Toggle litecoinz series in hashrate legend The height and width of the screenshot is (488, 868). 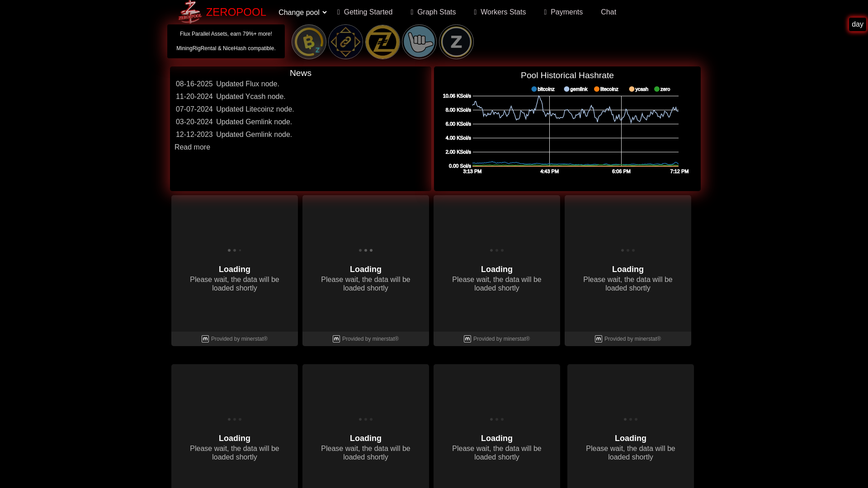(x=606, y=89)
